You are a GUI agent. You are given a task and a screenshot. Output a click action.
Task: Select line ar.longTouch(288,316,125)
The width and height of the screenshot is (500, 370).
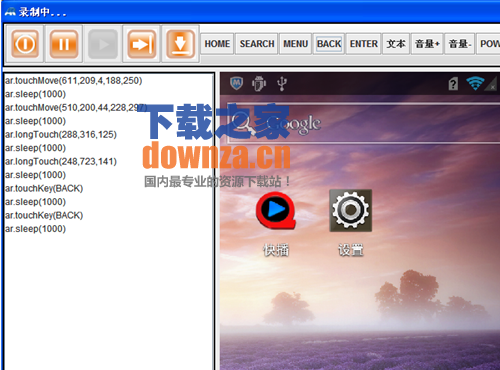61,135
